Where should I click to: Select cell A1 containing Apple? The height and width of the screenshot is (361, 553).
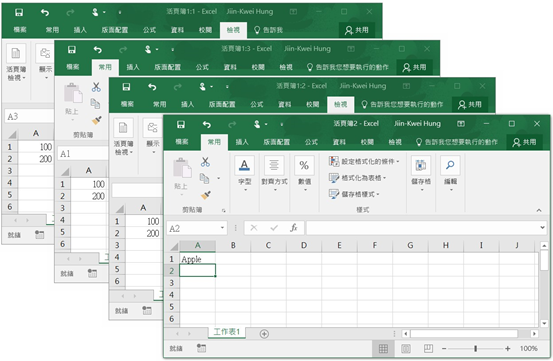click(198, 259)
